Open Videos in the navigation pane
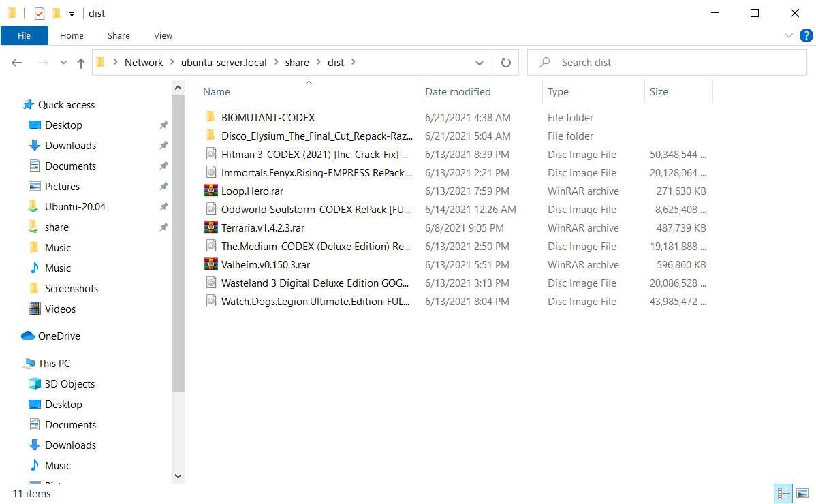Image resolution: width=816 pixels, height=504 pixels. (60, 309)
